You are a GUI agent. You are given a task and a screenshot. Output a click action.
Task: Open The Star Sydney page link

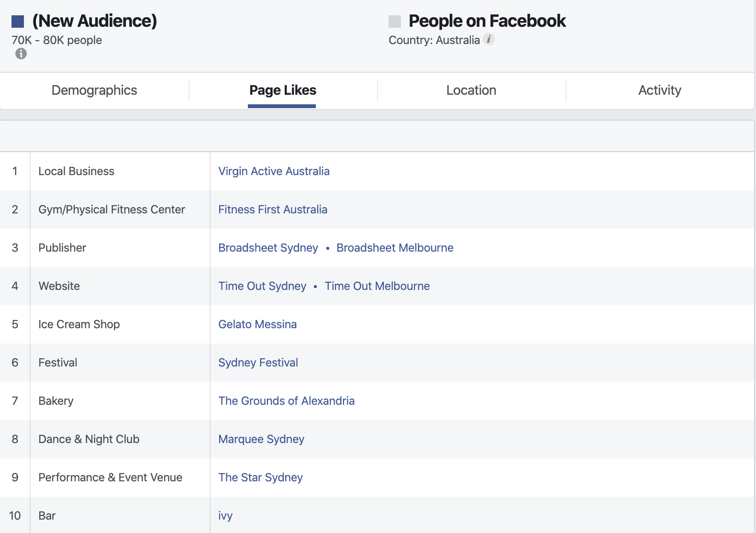260,477
